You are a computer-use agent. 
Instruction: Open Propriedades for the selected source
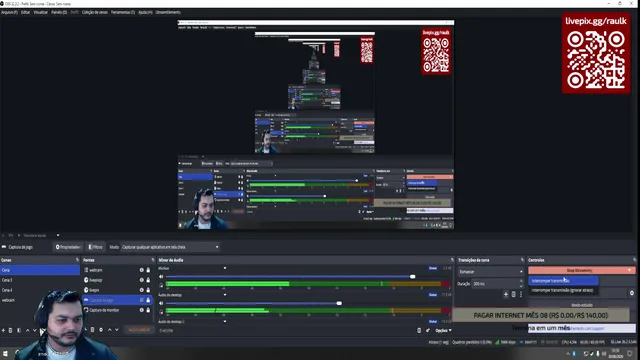(x=68, y=247)
